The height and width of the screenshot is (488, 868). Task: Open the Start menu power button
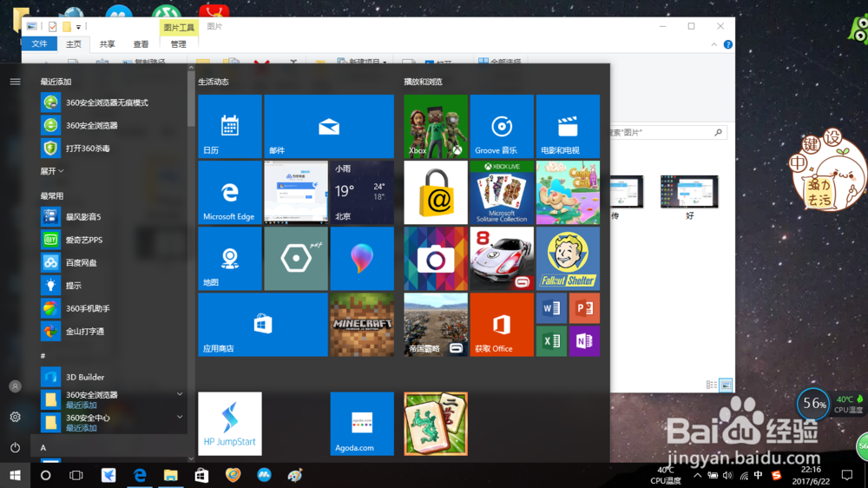click(x=15, y=447)
